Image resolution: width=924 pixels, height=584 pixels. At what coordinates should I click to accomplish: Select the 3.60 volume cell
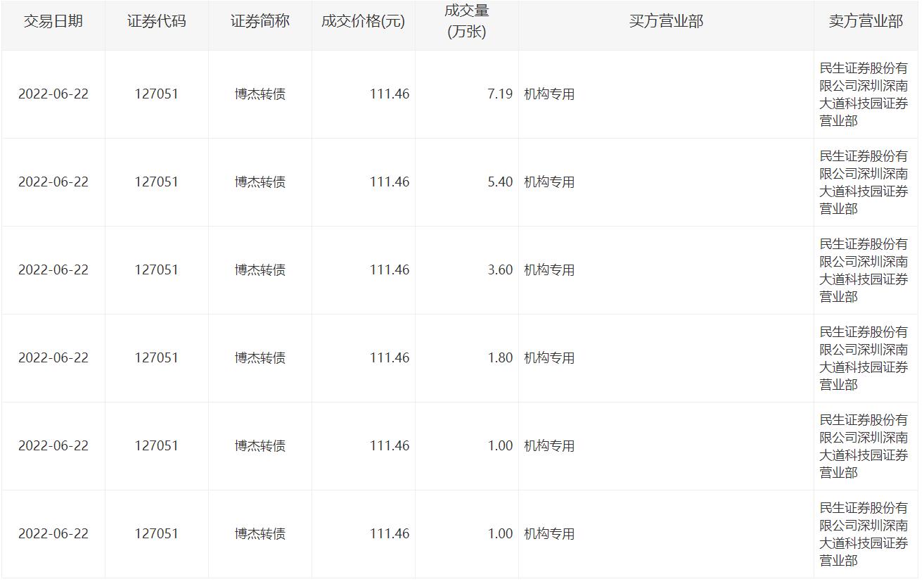pyautogui.click(x=500, y=269)
